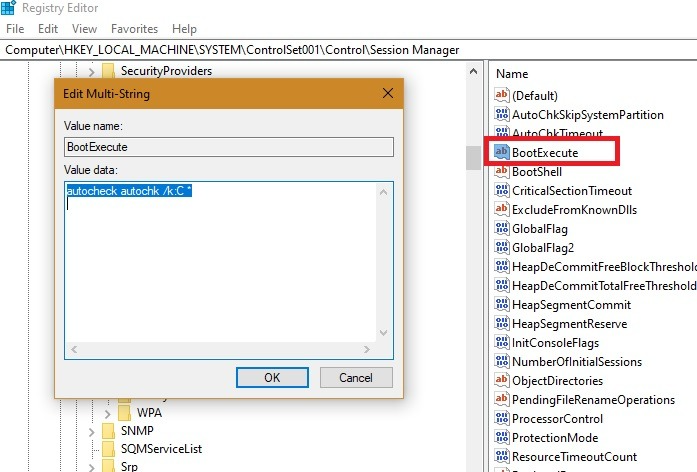Select the SQMServiceList key in tree
Screen dimensions: 697x472
pyautogui.click(x=161, y=449)
